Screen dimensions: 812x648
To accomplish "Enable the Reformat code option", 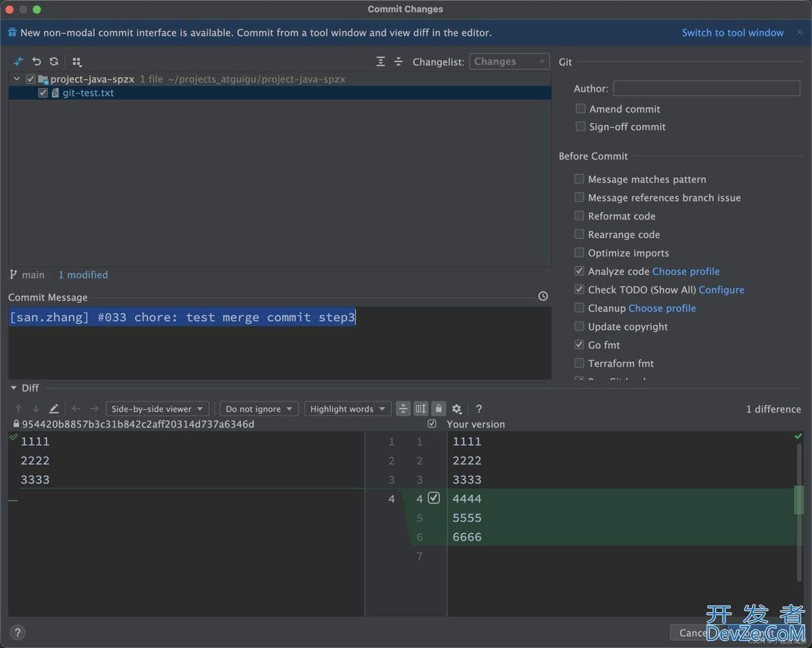I will pos(579,216).
